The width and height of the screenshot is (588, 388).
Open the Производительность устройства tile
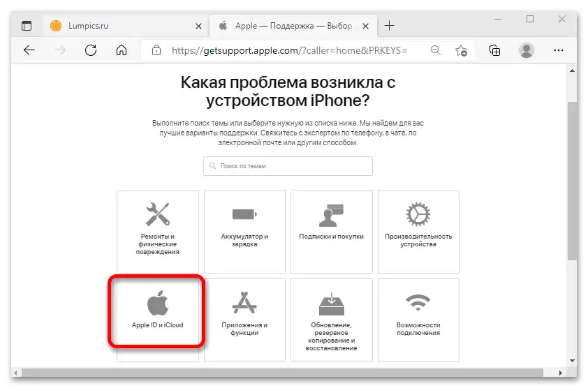coord(418,232)
